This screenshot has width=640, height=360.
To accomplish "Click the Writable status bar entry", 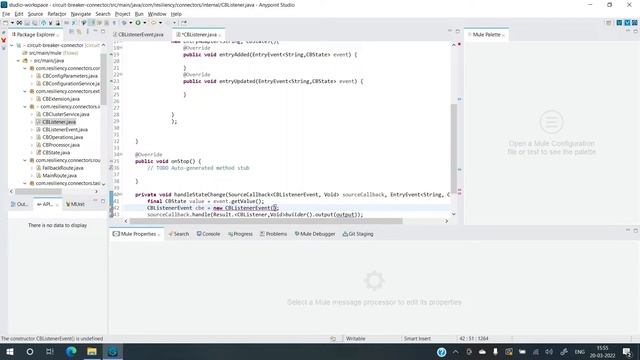I will 356,338.
